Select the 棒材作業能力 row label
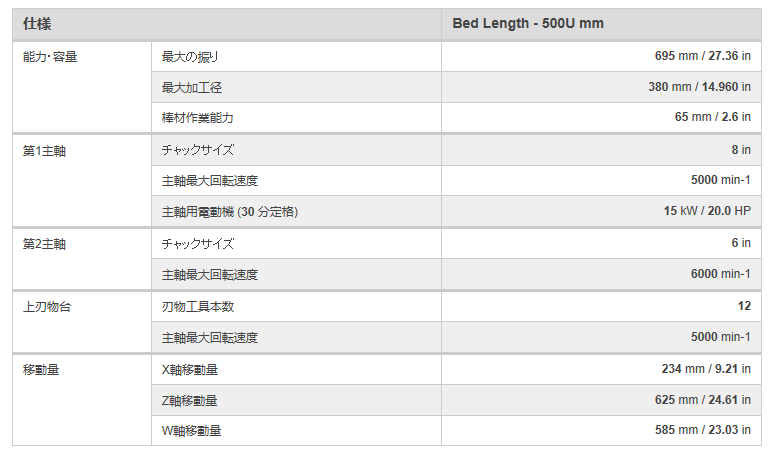772x453 pixels. click(x=197, y=118)
